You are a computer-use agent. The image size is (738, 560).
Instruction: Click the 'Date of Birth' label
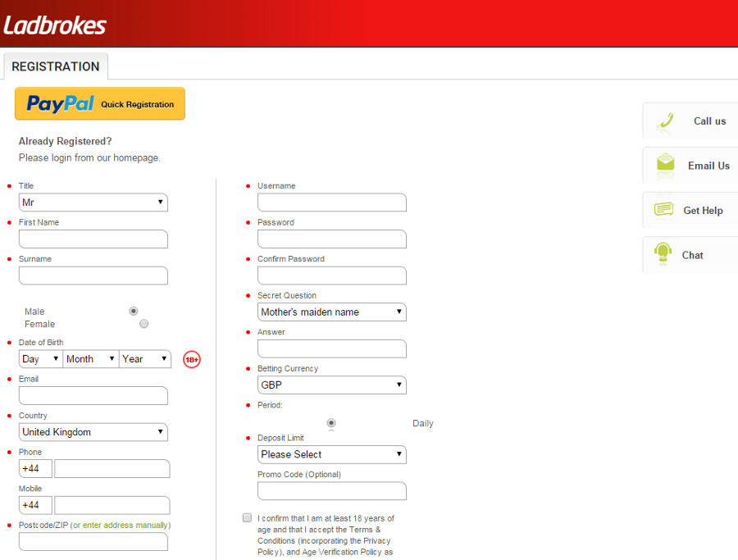point(41,342)
